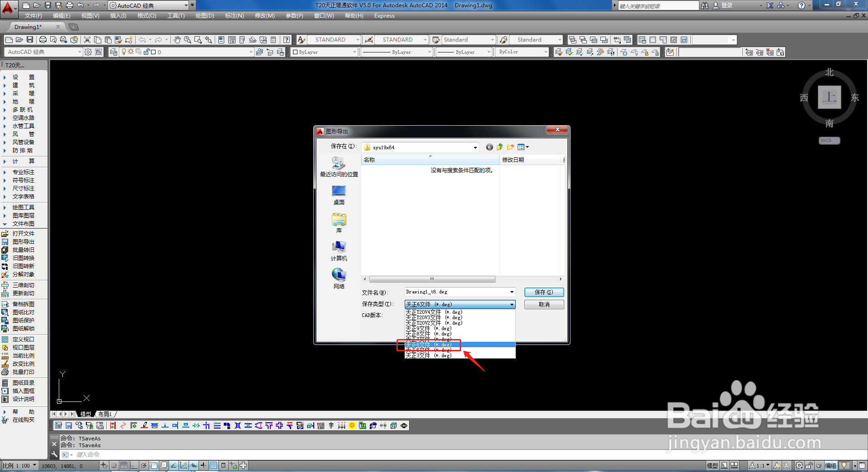Image resolution: width=868 pixels, height=472 pixels.
Task: Select 天正3文件 from type list
Action: pos(460,355)
